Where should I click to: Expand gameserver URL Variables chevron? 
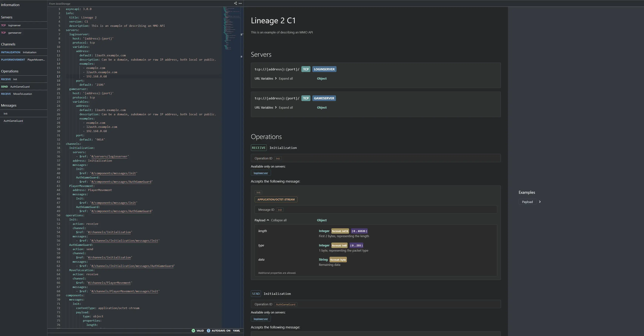276,108
